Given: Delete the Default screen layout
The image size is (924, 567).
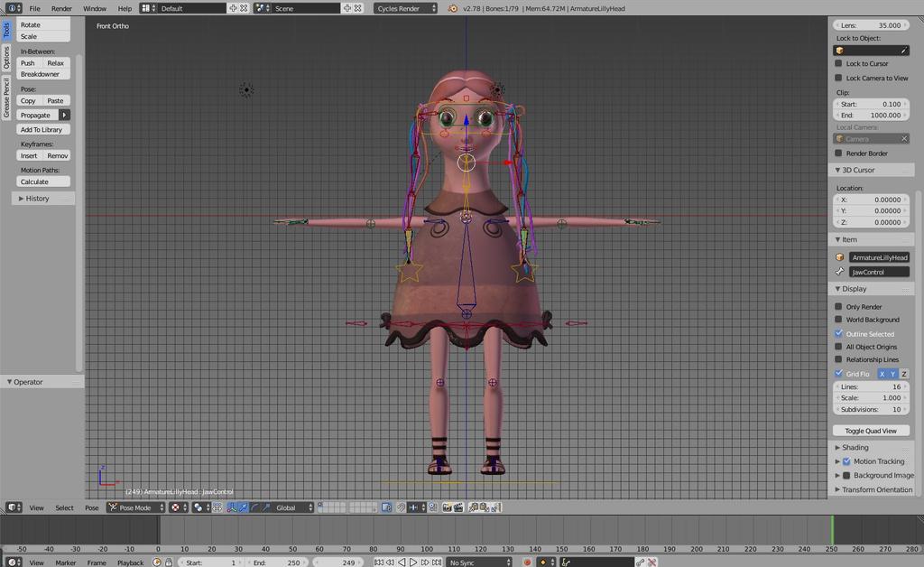Looking at the screenshot, I should click(x=244, y=8).
